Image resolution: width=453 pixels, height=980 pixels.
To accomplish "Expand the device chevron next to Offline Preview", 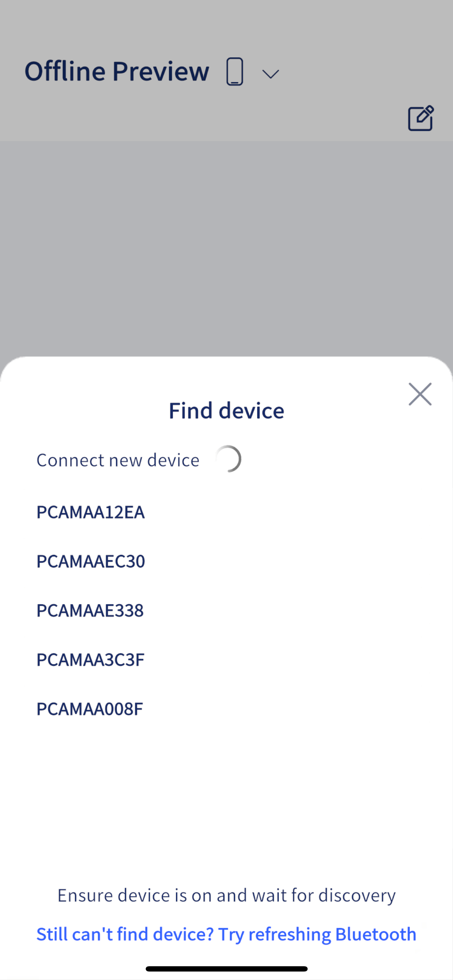I will click(x=271, y=74).
